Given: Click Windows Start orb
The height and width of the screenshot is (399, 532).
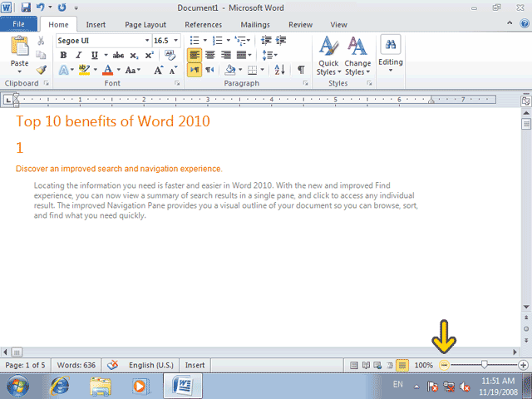Looking at the screenshot, I should 17,386.
